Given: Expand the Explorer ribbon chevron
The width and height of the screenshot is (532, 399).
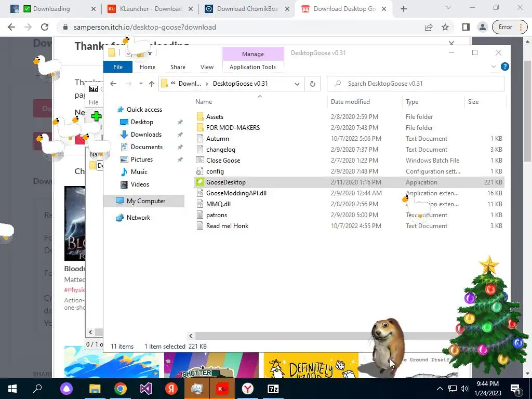Looking at the screenshot, I should point(494,67).
